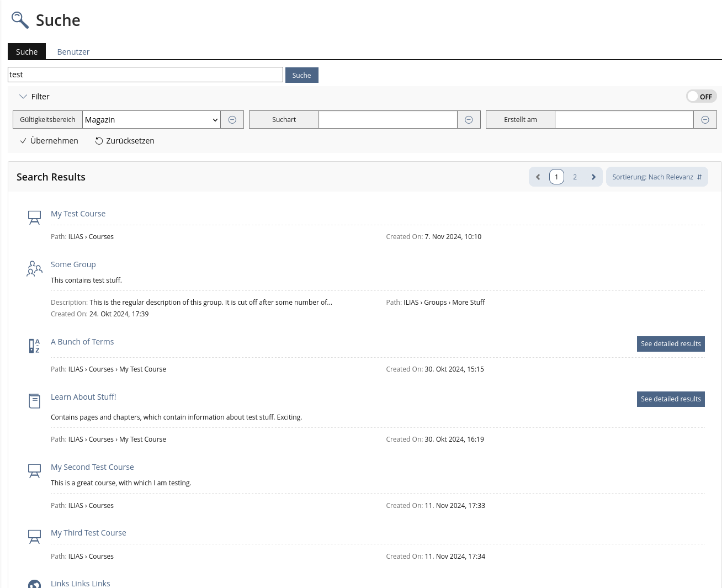Reset filters with Zurücksetzen

coord(125,141)
